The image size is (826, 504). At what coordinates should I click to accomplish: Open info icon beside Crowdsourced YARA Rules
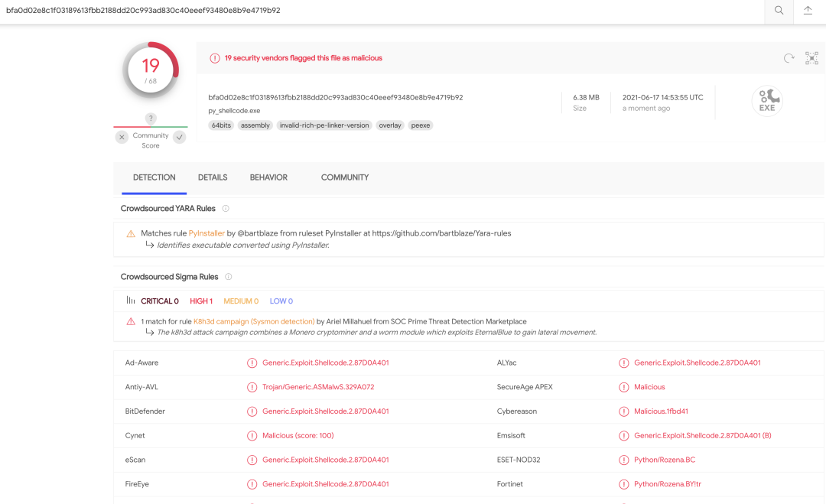coord(226,209)
